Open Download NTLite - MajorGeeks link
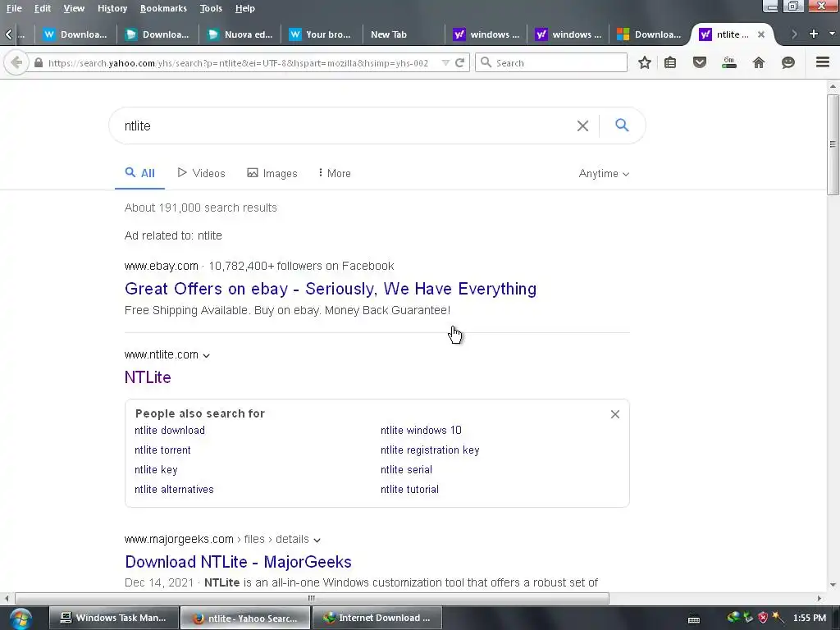The image size is (840, 630). (x=238, y=561)
